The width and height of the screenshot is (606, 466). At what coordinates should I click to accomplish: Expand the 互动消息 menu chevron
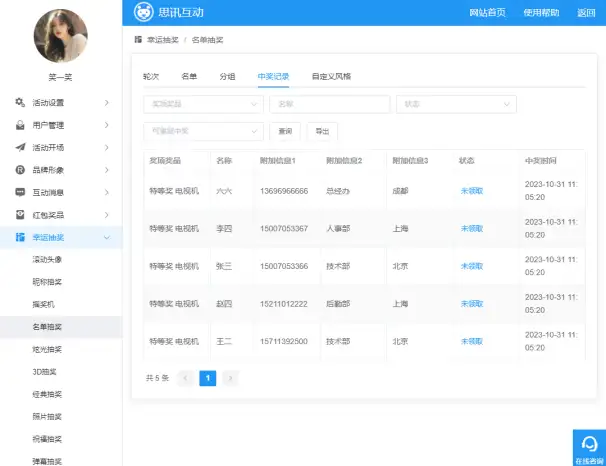(107, 192)
